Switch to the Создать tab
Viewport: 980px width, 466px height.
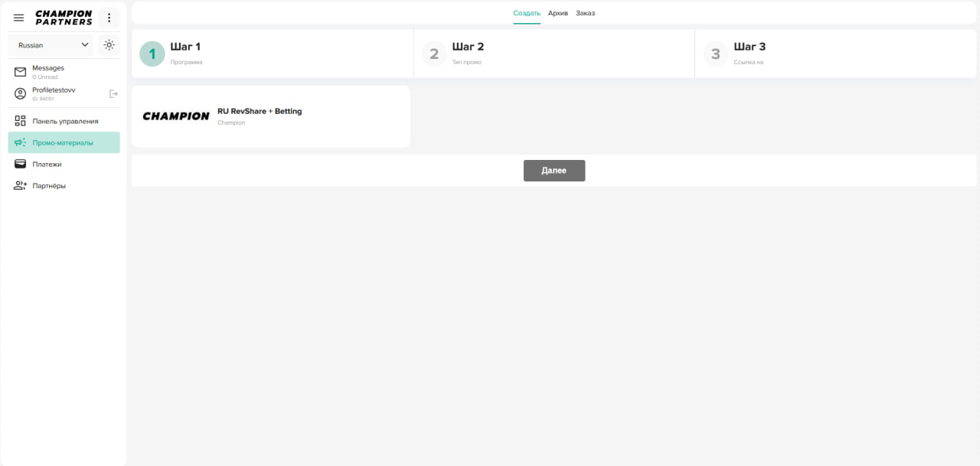click(527, 13)
